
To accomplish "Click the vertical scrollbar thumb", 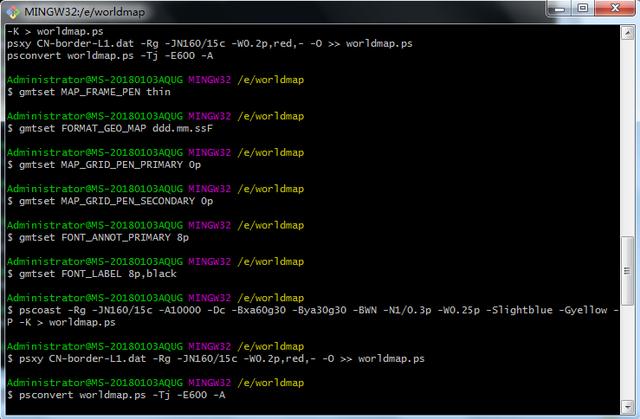I will [627, 270].
